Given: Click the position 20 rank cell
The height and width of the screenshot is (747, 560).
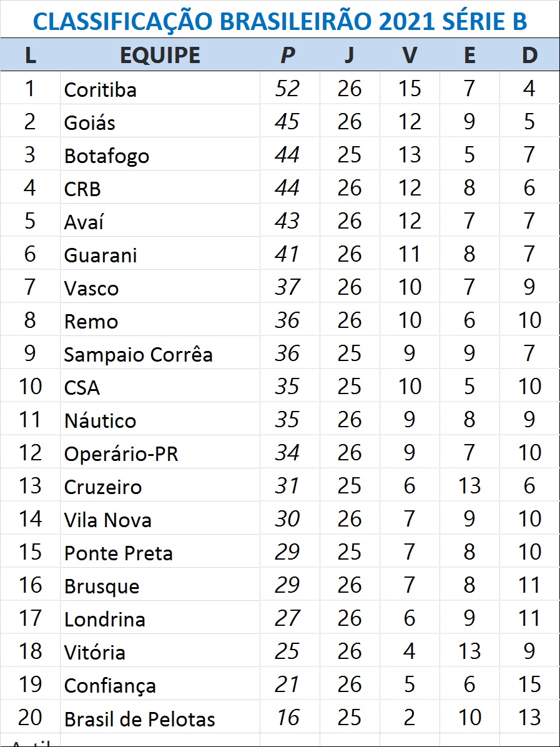Looking at the screenshot, I should pyautogui.click(x=30, y=718).
